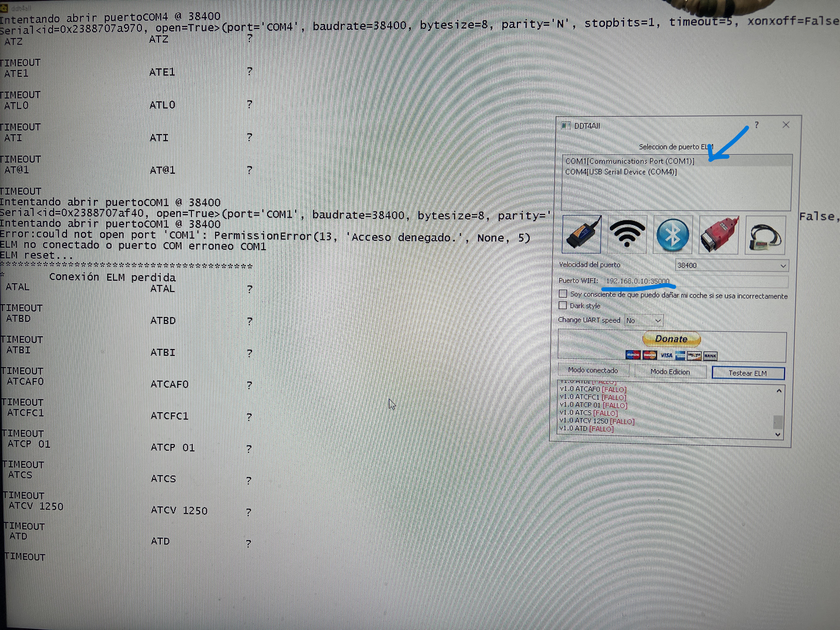This screenshot has width=840, height=630.
Task: Open the Change UART speed dropdown
Action: point(644,320)
